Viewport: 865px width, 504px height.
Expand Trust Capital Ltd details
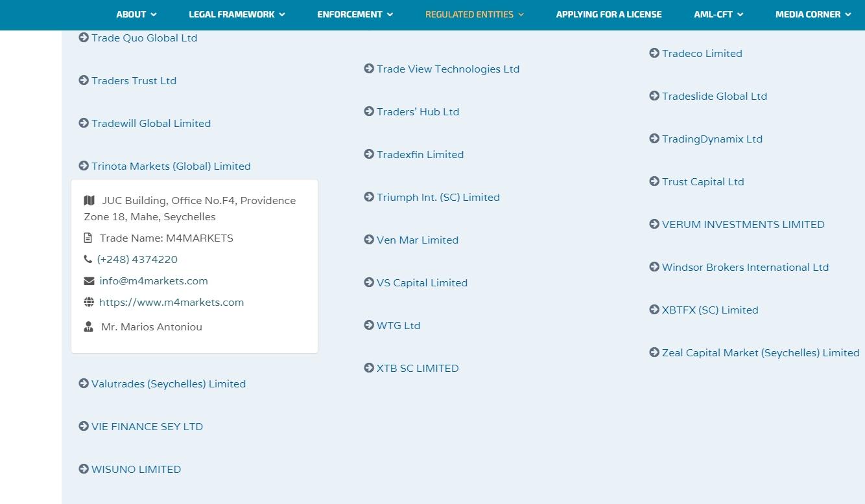(x=703, y=181)
